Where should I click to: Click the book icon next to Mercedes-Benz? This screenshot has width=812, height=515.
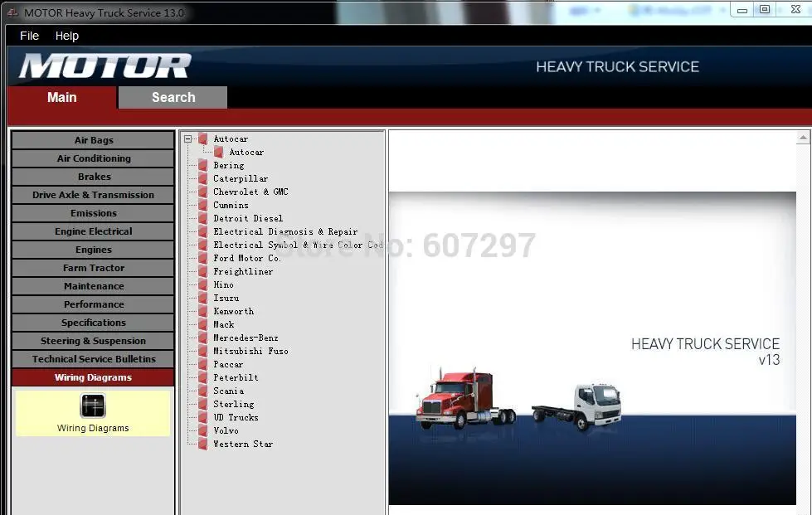[x=203, y=338]
